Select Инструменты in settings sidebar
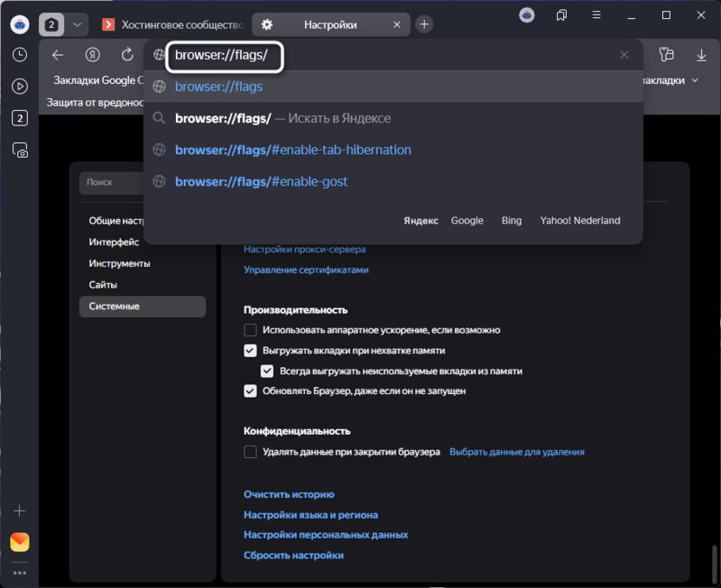The image size is (721, 588). coord(120,263)
